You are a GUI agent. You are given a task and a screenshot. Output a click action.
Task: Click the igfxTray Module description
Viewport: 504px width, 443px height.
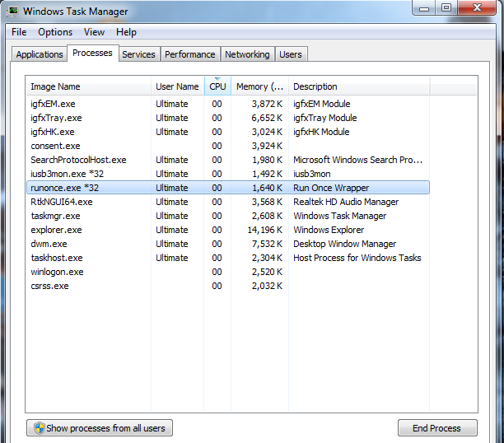325,118
